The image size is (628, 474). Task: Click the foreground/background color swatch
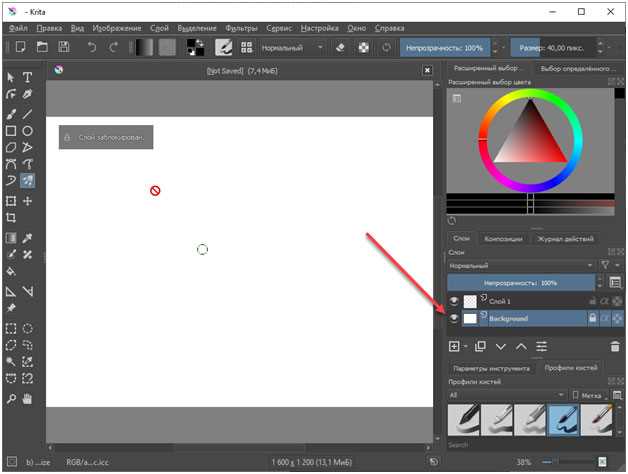(x=196, y=48)
